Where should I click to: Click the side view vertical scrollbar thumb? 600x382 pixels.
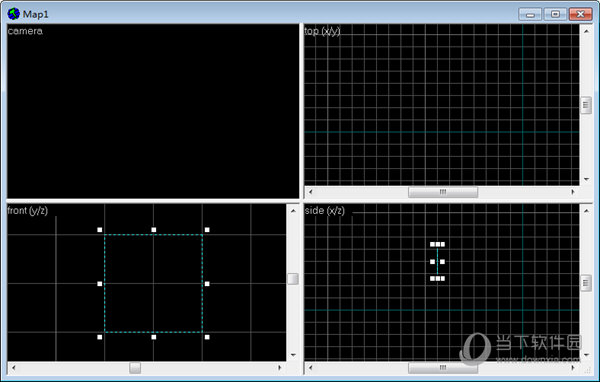[586, 283]
